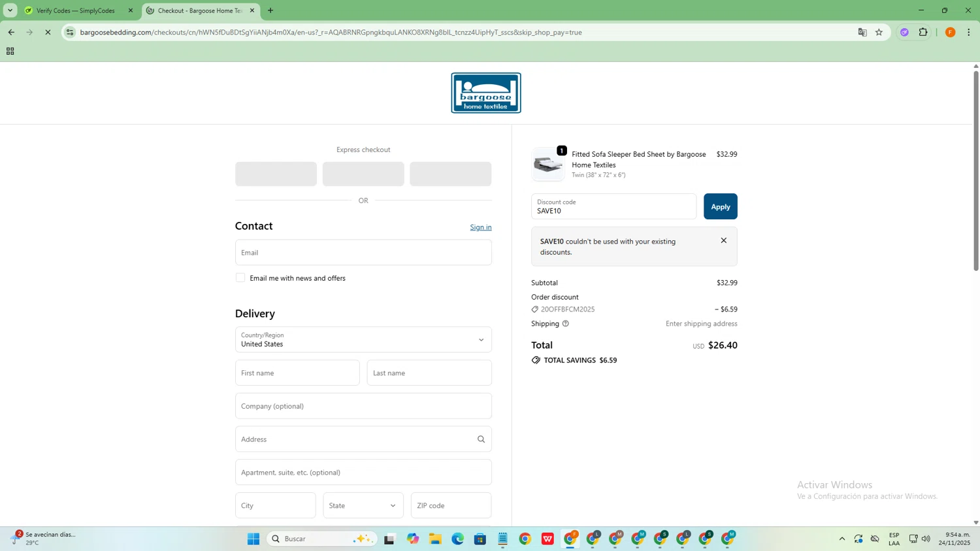Viewport: 980px width, 551px height.
Task: Click the first express checkout button
Action: [x=276, y=174]
